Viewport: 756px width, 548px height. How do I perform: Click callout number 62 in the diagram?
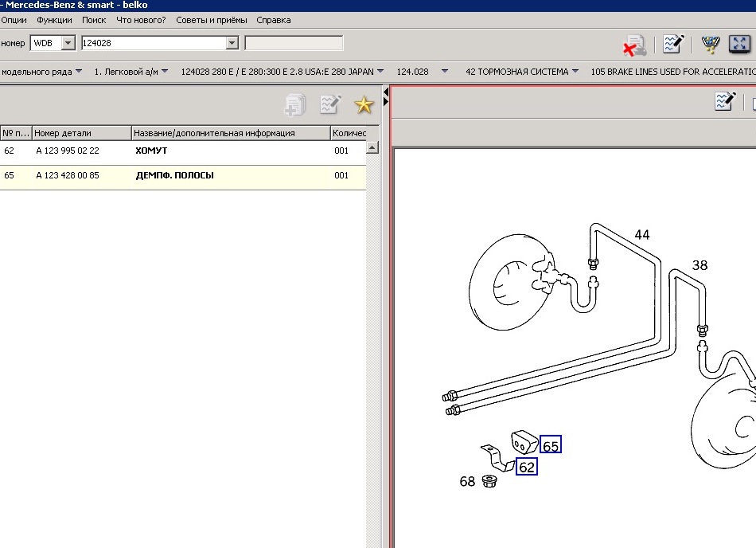tap(526, 467)
